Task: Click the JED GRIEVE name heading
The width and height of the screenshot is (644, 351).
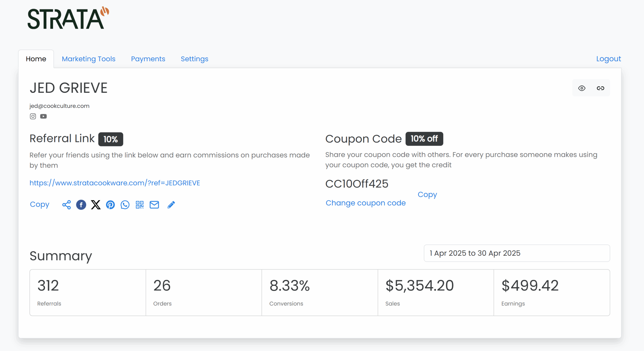Action: (68, 88)
